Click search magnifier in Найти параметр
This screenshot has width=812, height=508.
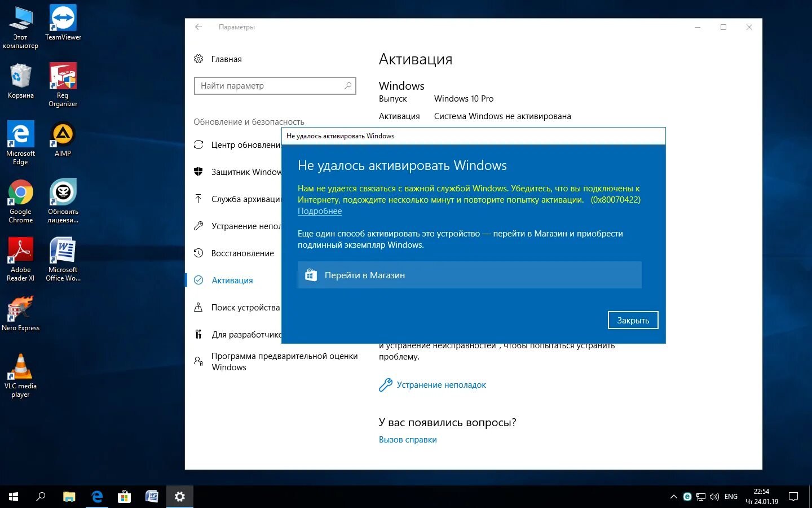point(348,86)
